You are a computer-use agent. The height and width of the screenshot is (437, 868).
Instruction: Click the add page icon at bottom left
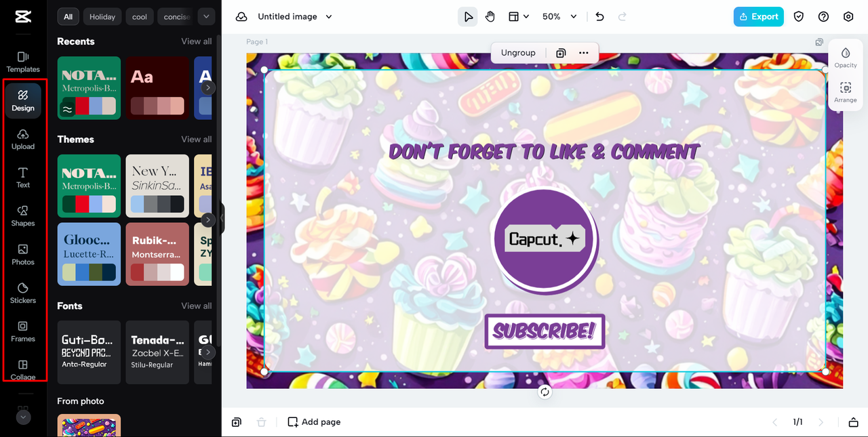pyautogui.click(x=236, y=422)
